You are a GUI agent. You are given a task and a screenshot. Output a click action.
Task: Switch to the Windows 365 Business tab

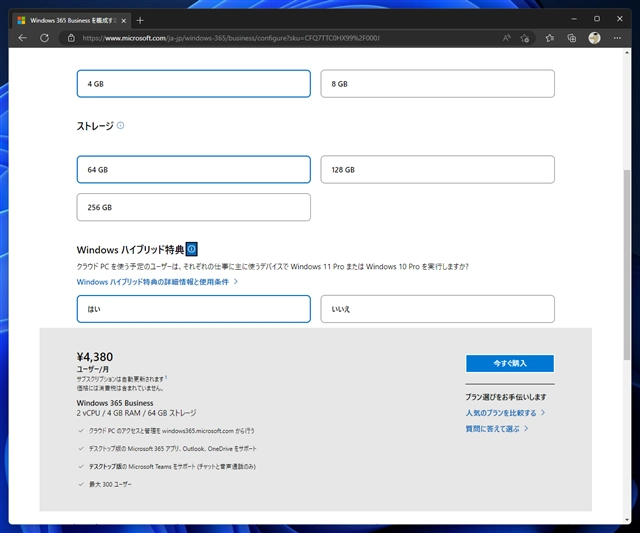pyautogui.click(x=71, y=20)
